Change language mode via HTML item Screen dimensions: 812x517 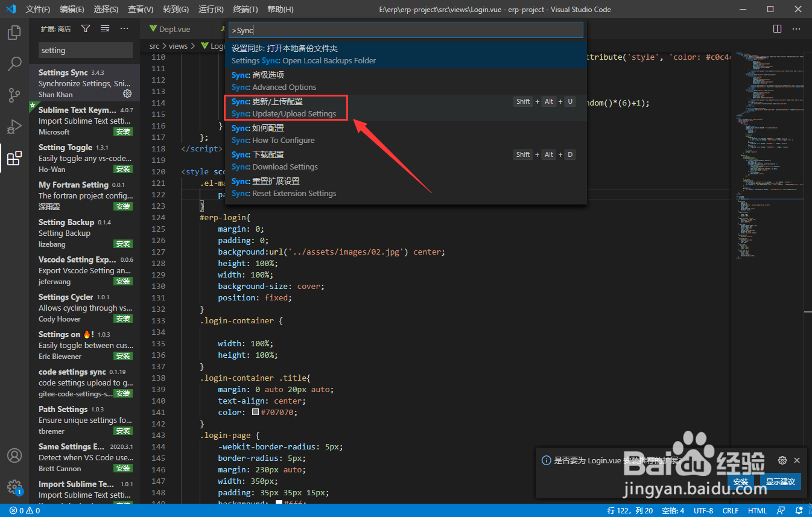click(x=757, y=510)
